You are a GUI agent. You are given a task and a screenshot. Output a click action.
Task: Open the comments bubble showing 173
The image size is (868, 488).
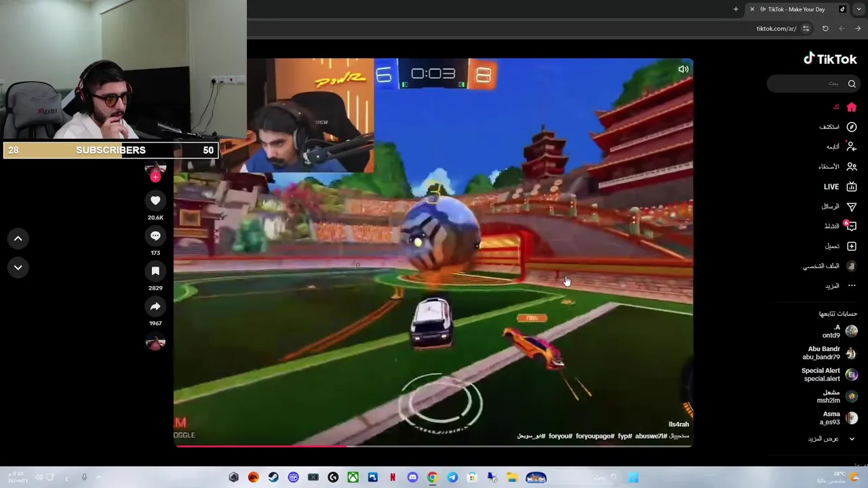click(x=155, y=236)
